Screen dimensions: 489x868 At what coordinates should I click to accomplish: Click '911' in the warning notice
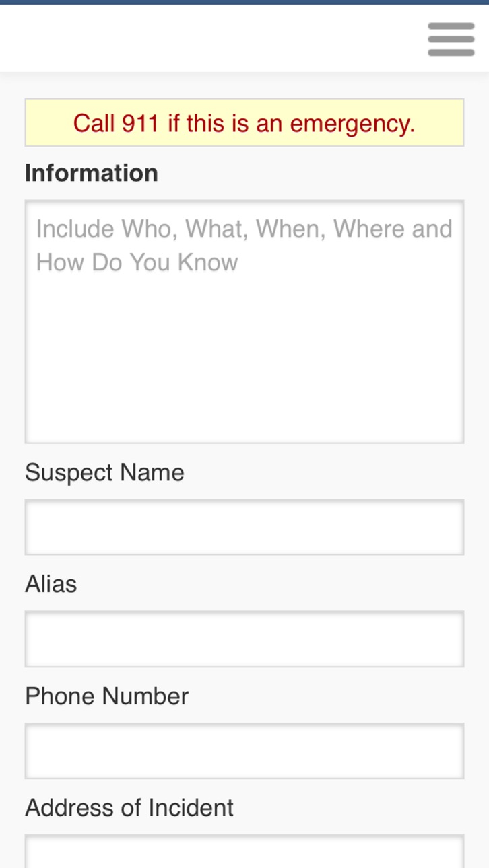141,123
